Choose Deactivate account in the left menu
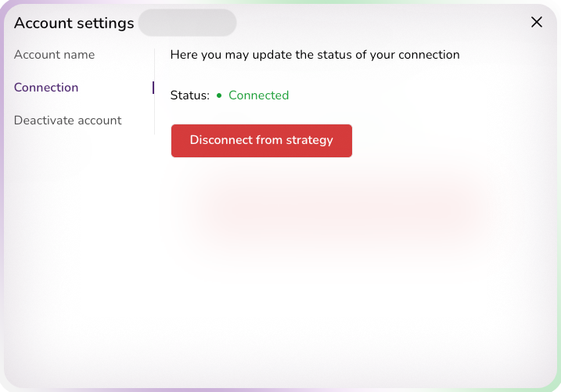Screen dimensions: 561x392 click(68, 120)
